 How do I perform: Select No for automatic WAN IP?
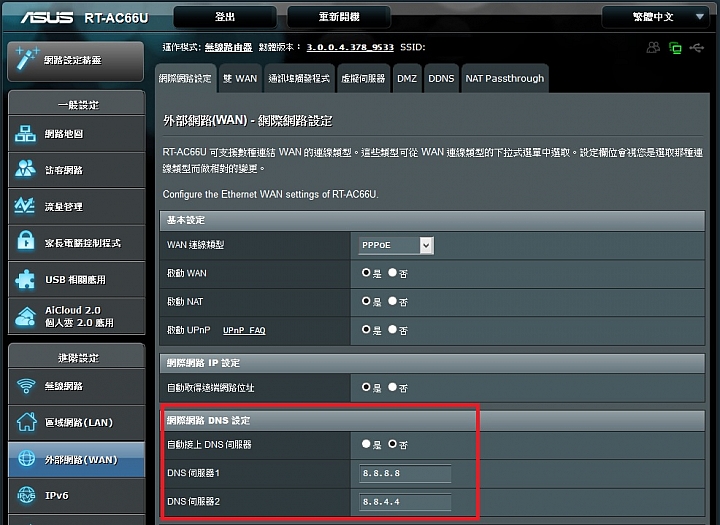392,387
